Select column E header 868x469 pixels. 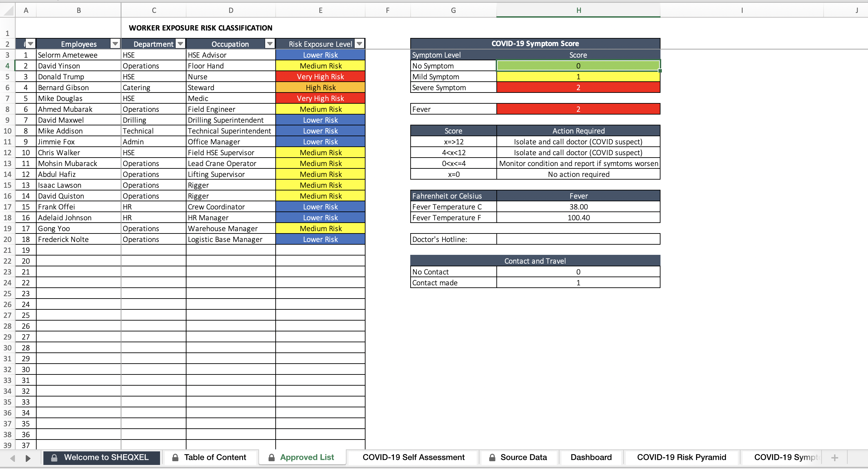[320, 11]
